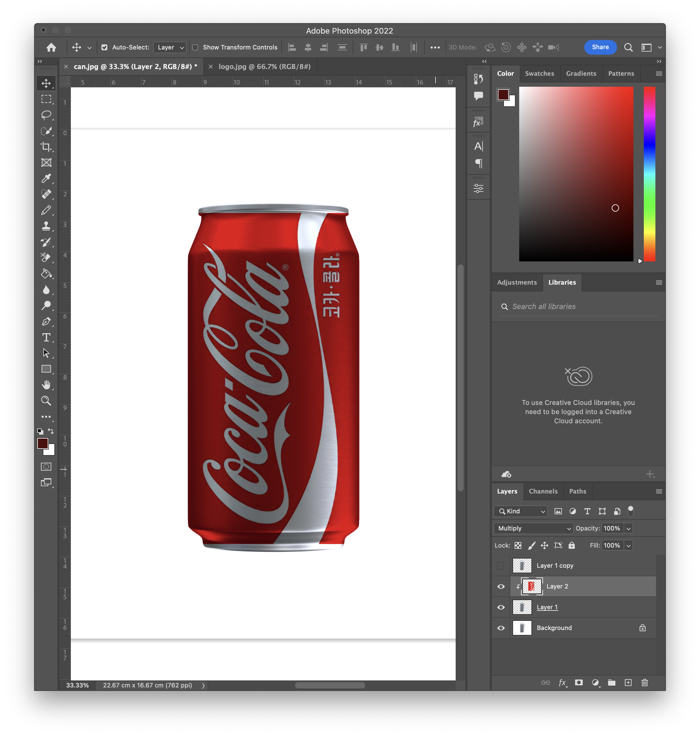Select the Clone Stamp tool
The height and width of the screenshot is (736, 700).
(46, 226)
